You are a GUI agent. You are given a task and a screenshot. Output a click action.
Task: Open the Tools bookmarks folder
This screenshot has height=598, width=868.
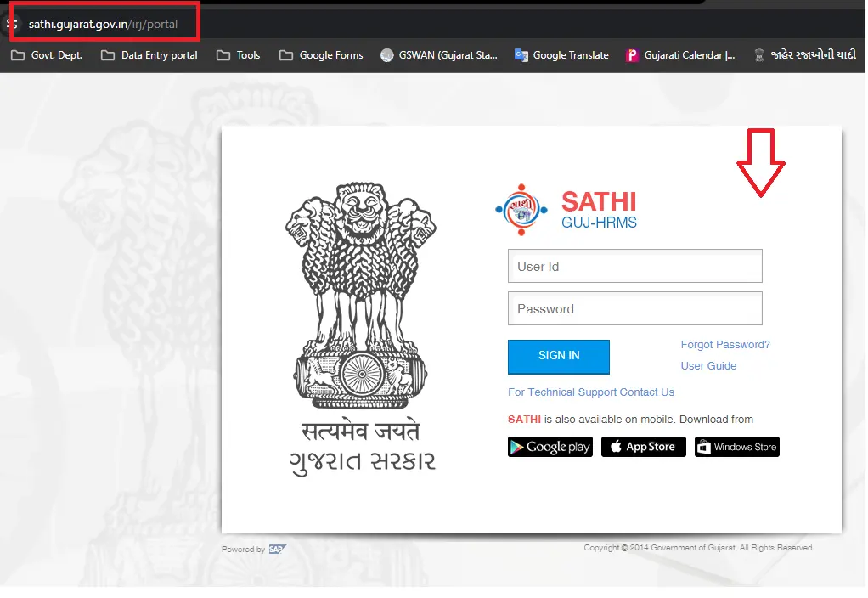[x=238, y=55]
